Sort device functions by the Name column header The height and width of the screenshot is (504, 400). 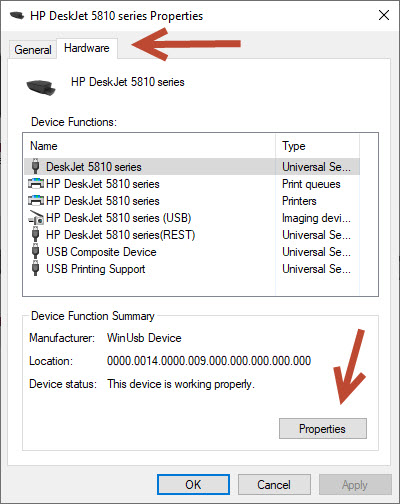click(150, 146)
